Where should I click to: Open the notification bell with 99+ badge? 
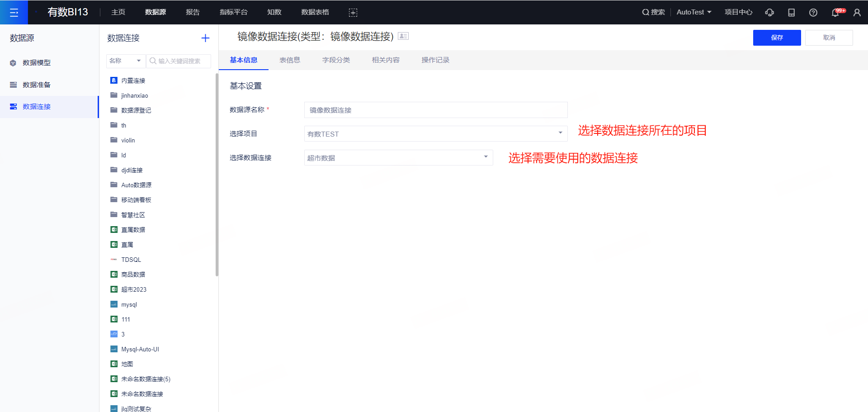click(835, 13)
